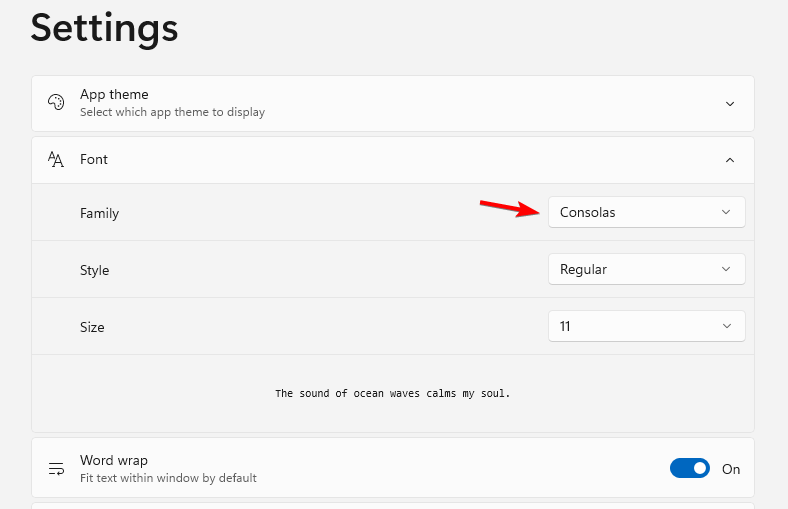The image size is (788, 509).
Task: Open the font Style dropdown
Action: [x=646, y=269]
